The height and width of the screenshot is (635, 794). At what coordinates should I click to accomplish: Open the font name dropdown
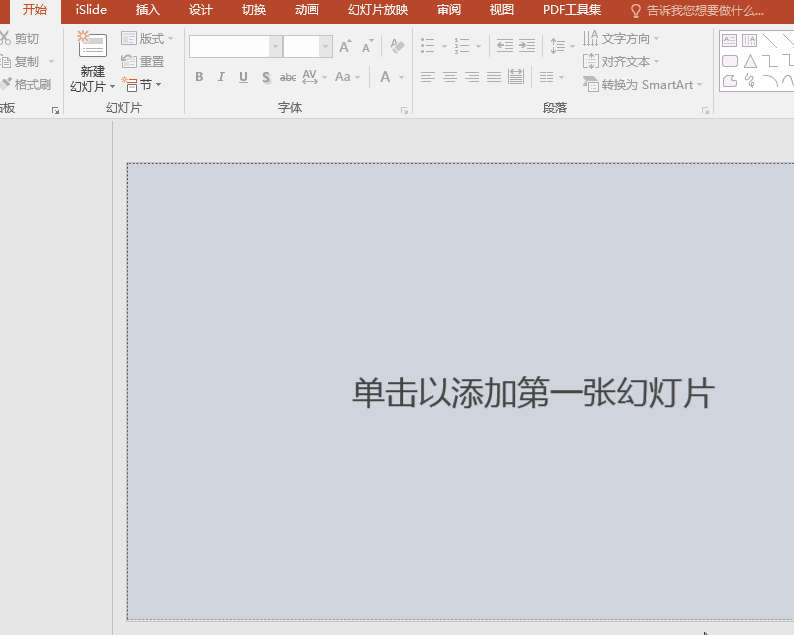(275, 47)
